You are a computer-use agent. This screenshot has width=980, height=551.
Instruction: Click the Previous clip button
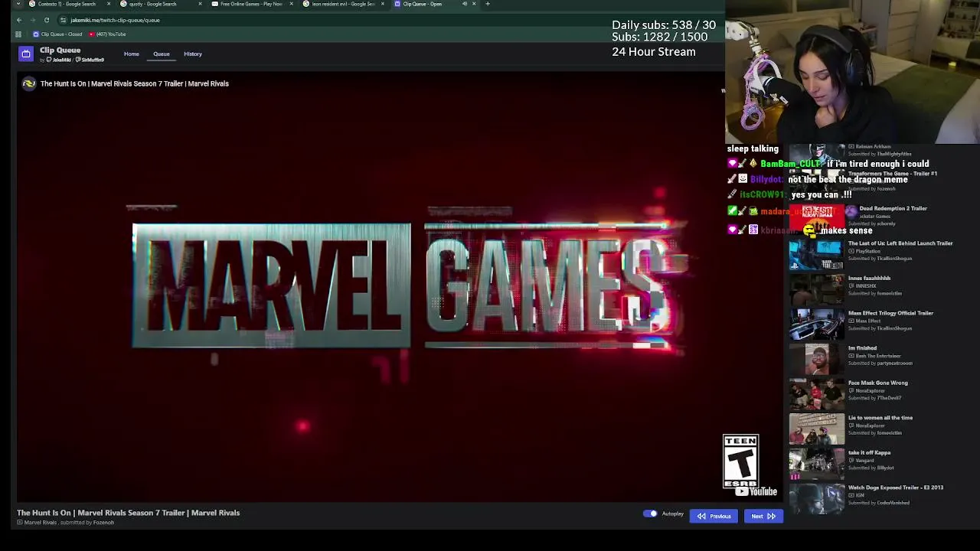tap(714, 516)
